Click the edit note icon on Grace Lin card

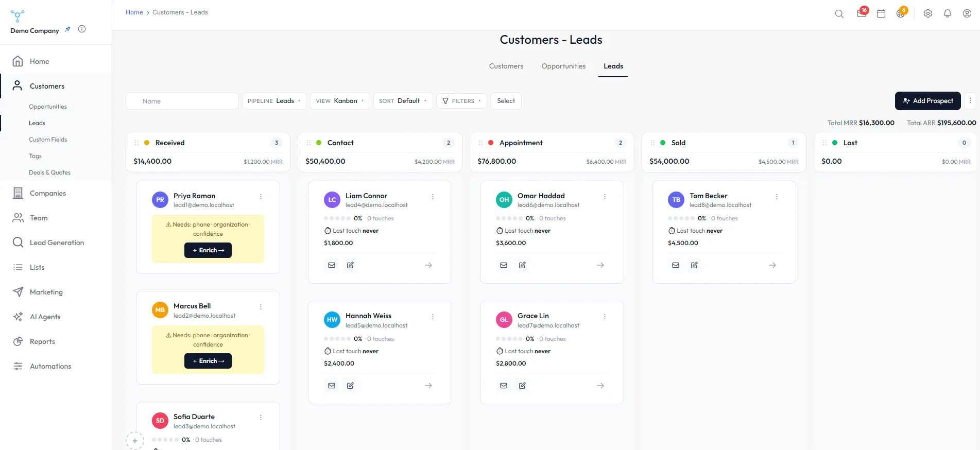pos(522,386)
